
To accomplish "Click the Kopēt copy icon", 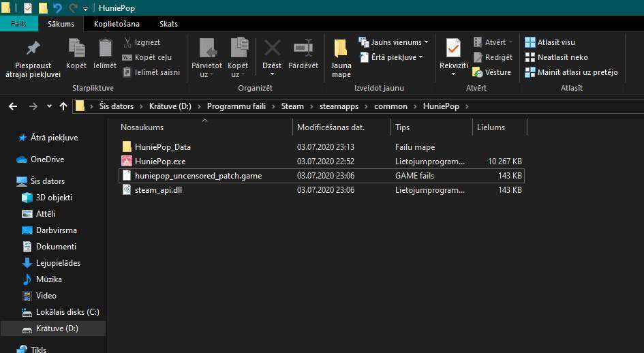I will [76, 53].
